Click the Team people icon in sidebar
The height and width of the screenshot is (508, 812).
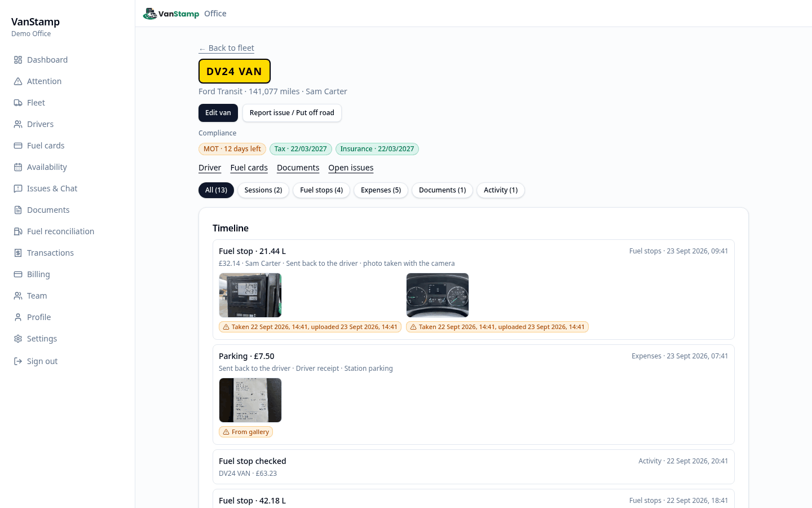[18, 296]
